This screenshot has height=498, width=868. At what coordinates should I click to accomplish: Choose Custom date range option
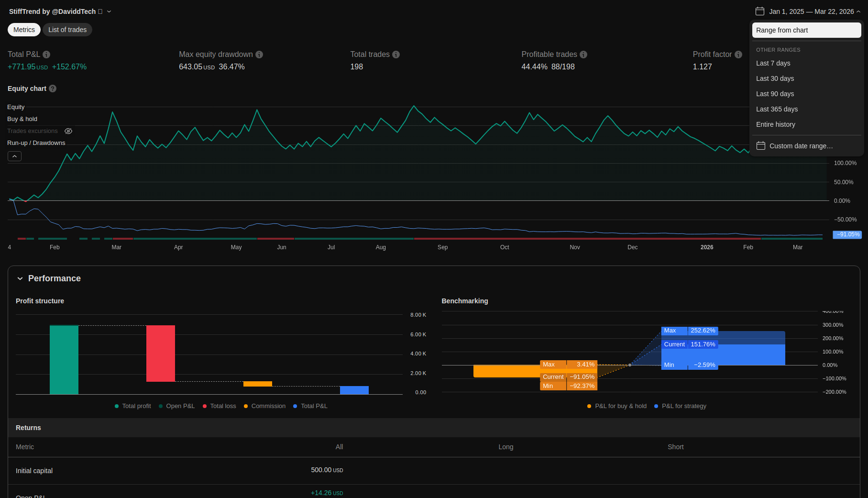pos(801,146)
